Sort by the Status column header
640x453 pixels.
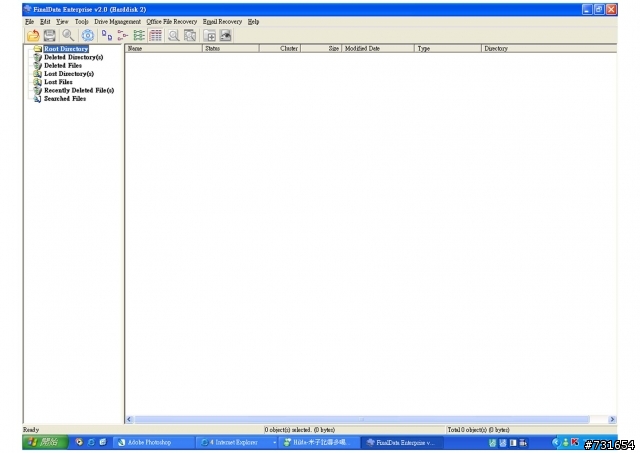coord(231,48)
